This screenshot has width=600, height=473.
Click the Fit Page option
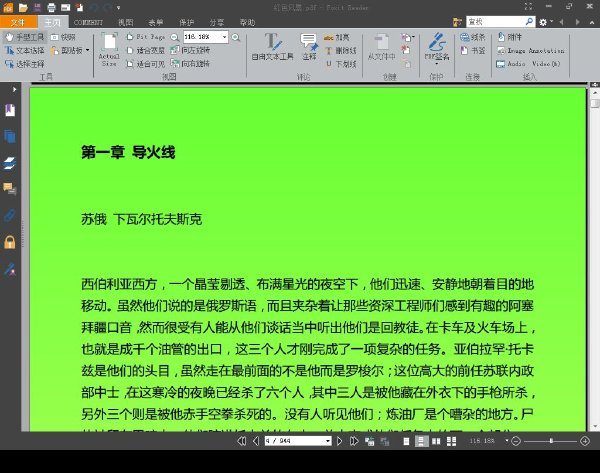coord(146,37)
